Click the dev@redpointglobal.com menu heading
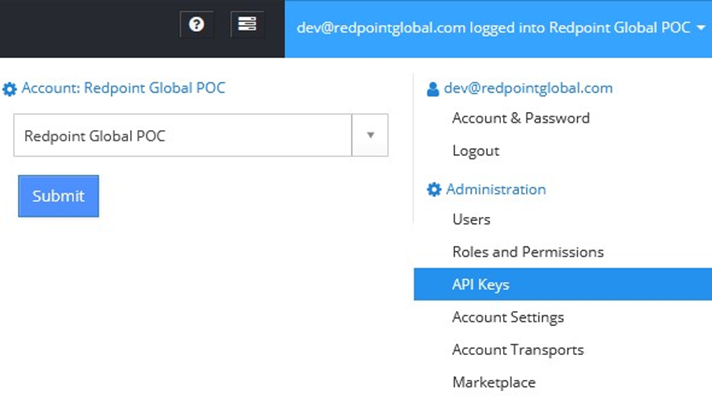The width and height of the screenshot is (712, 397). (528, 88)
